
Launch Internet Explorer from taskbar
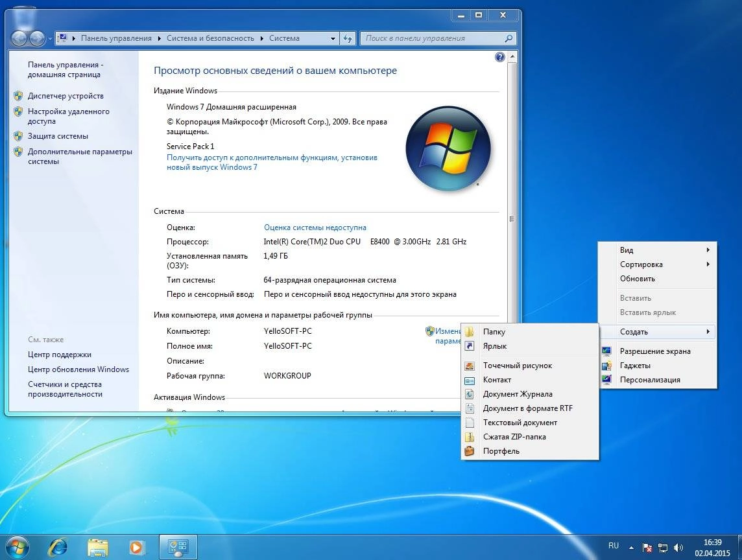[57, 547]
